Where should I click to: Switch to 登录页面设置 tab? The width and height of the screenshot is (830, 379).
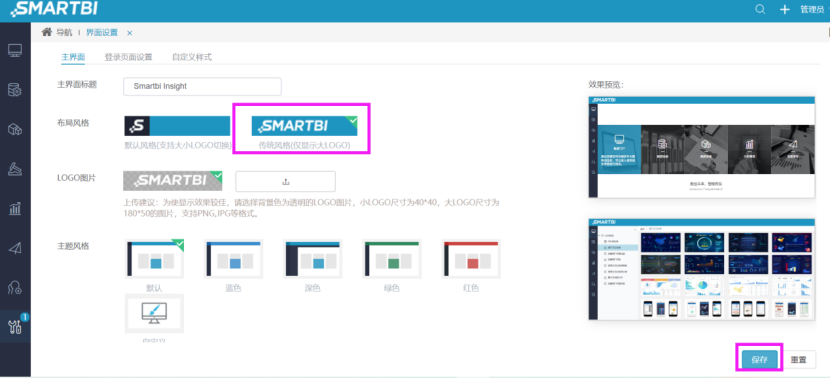[x=128, y=57]
